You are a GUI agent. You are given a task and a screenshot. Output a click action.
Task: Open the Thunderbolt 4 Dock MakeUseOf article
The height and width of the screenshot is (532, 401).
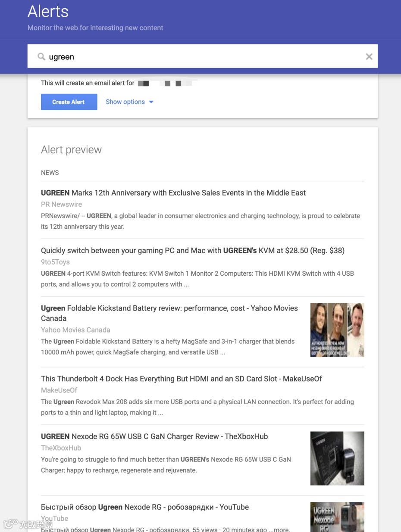[x=182, y=379]
